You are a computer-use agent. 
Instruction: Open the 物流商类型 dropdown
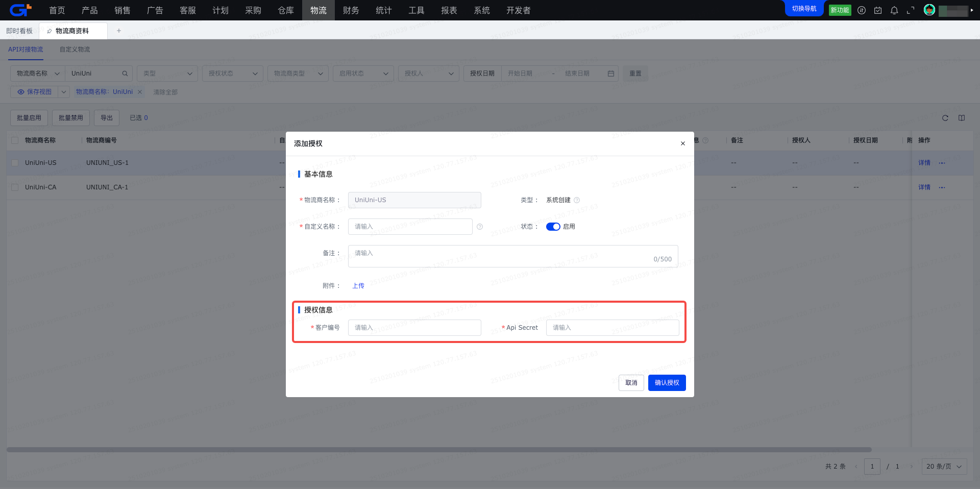298,74
